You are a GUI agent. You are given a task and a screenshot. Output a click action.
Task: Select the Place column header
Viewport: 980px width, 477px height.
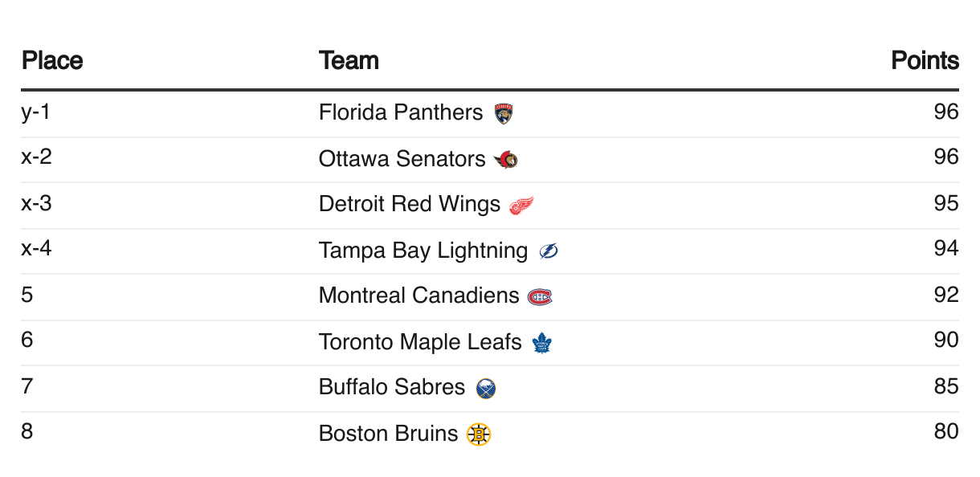(52, 61)
